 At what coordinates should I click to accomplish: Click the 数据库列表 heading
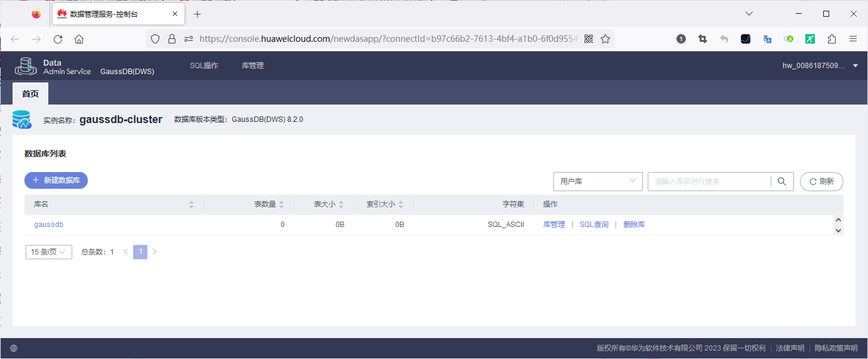point(45,154)
